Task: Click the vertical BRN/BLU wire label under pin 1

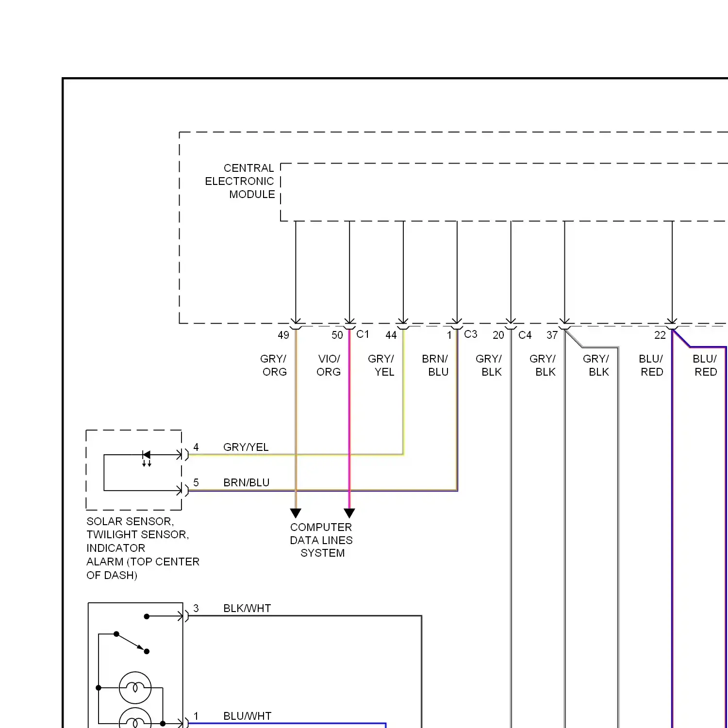Action: tap(435, 365)
